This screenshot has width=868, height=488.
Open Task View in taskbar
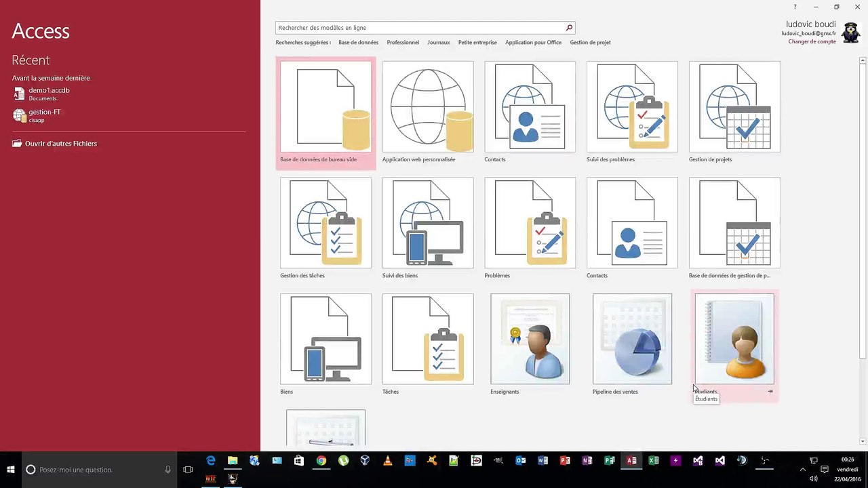pos(188,469)
